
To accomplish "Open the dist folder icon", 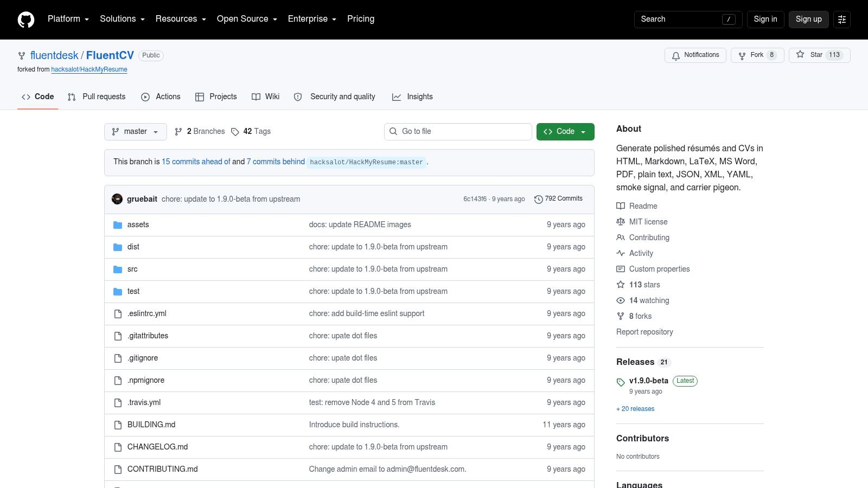I will pyautogui.click(x=118, y=247).
